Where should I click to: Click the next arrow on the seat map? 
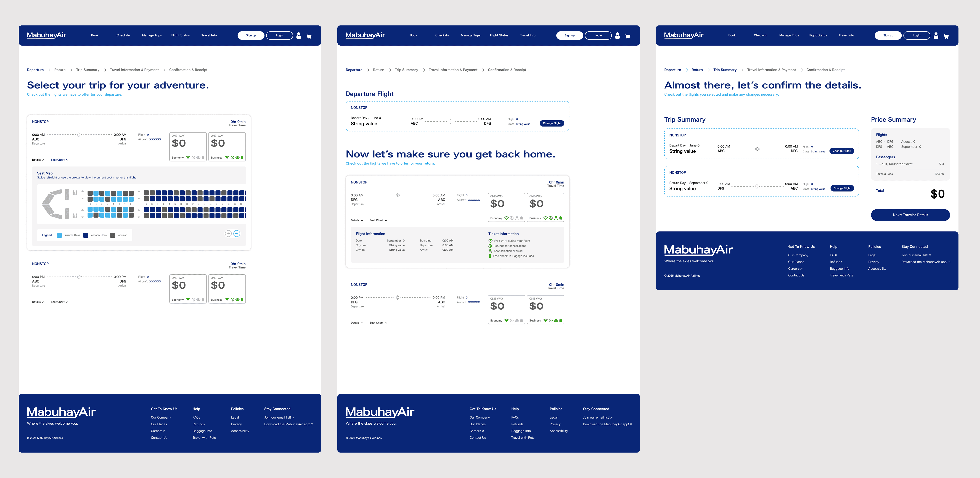237,234
